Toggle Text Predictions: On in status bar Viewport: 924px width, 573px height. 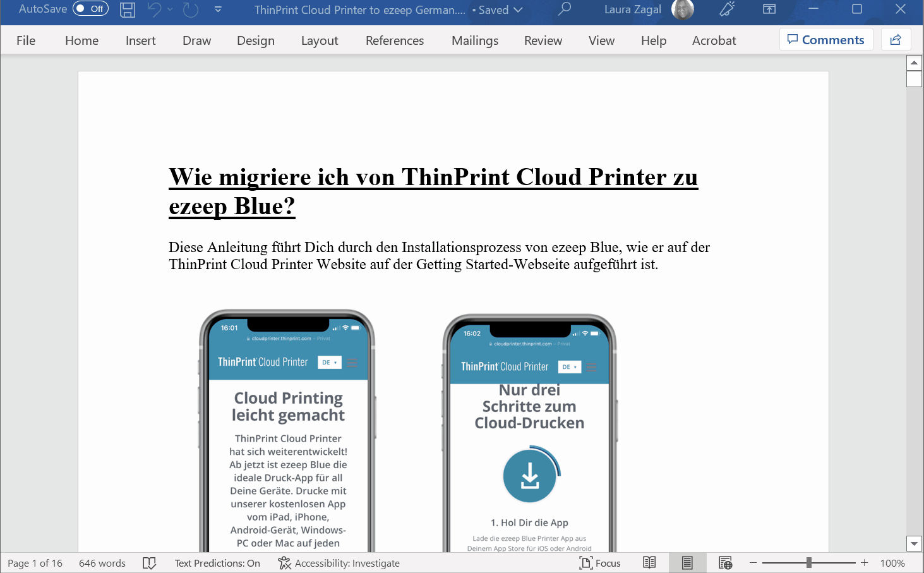(x=217, y=563)
